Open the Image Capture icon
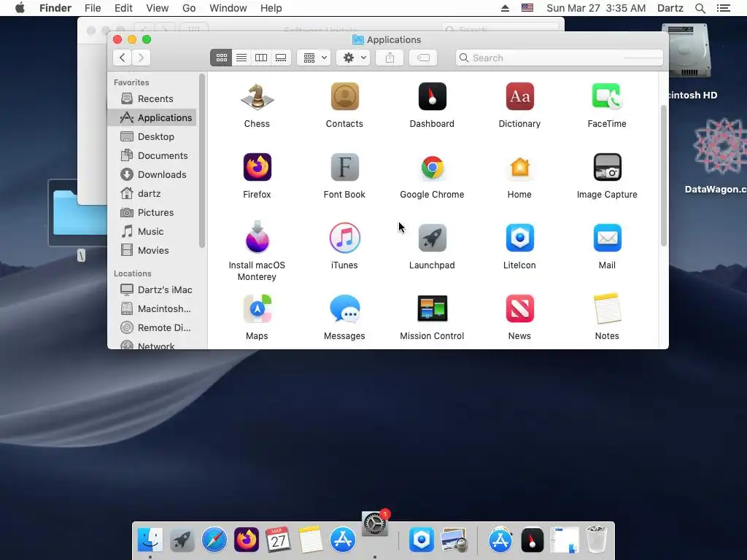747x560 pixels. pyautogui.click(x=607, y=167)
